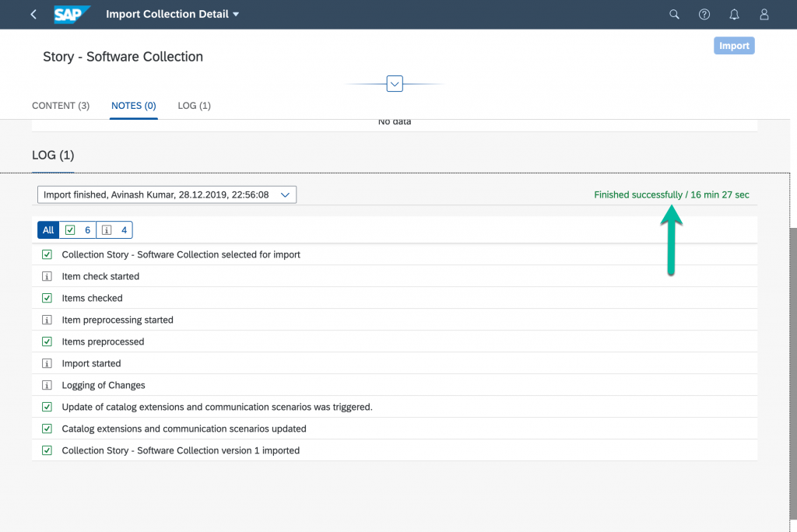The height and width of the screenshot is (532, 797).
Task: Select 'Logging of Changes' log text
Action: click(104, 385)
